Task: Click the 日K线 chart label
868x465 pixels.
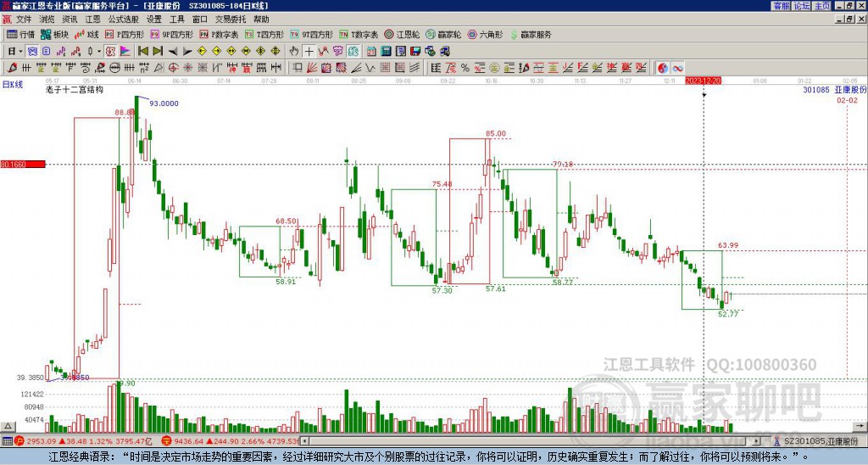Action: click(x=13, y=85)
